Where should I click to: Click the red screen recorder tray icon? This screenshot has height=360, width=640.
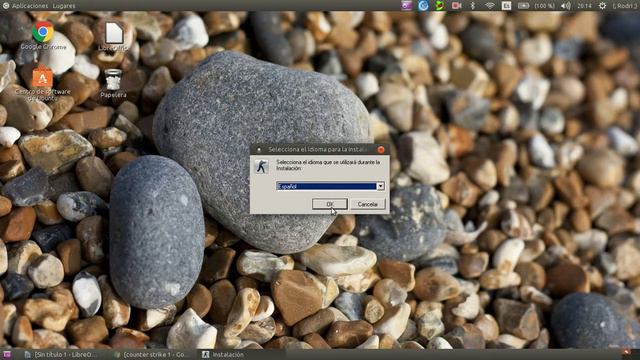coord(456,5)
